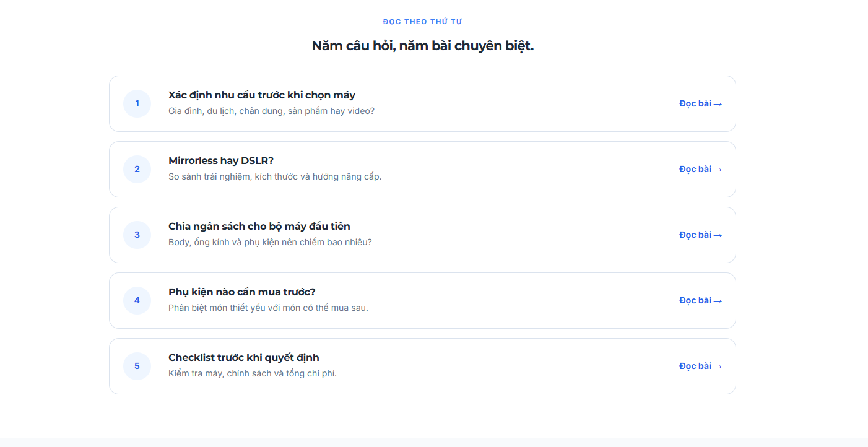
Task: Click the title "Phụ kiện nào cần mua trước?"
Action: pyautogui.click(x=242, y=292)
